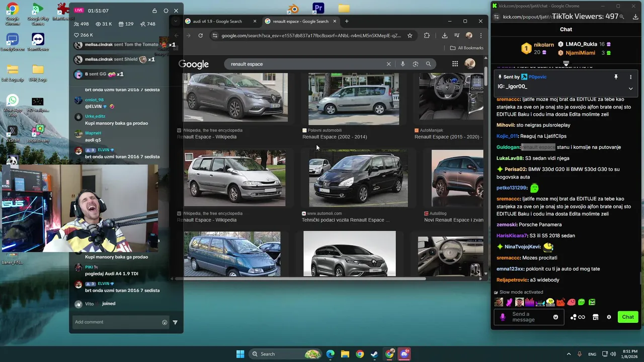The height and width of the screenshot is (362, 644).
Task: Open the Google account avatar
Action: (470, 64)
